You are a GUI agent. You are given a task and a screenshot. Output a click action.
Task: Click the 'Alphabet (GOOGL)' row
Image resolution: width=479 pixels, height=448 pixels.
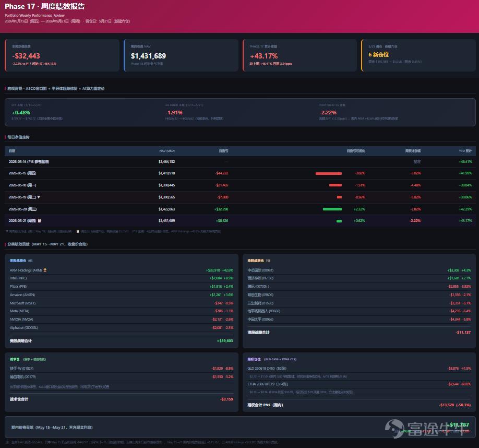pyautogui.click(x=122, y=327)
